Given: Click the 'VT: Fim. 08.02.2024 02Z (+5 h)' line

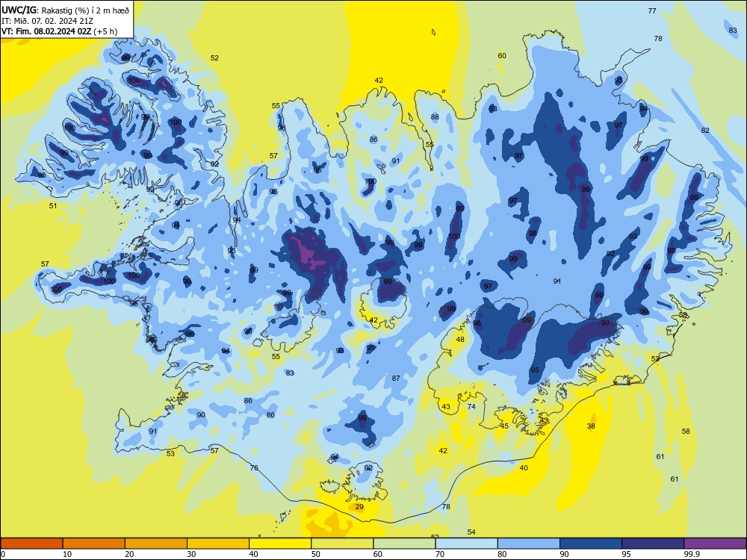Looking at the screenshot, I should [59, 31].
